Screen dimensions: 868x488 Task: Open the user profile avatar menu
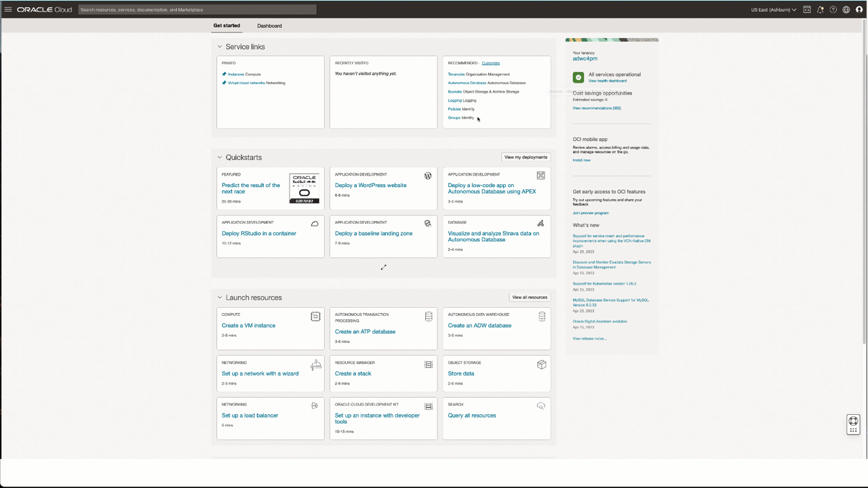point(859,9)
